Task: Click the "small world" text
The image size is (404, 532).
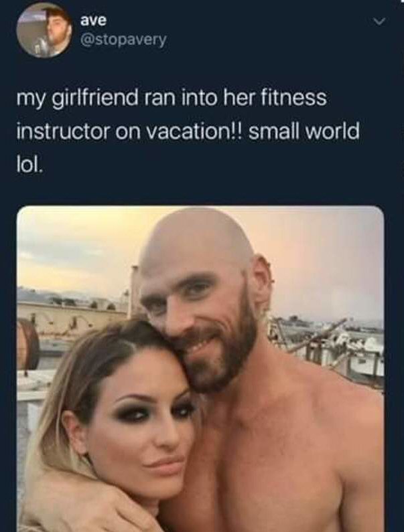Action: (304, 131)
